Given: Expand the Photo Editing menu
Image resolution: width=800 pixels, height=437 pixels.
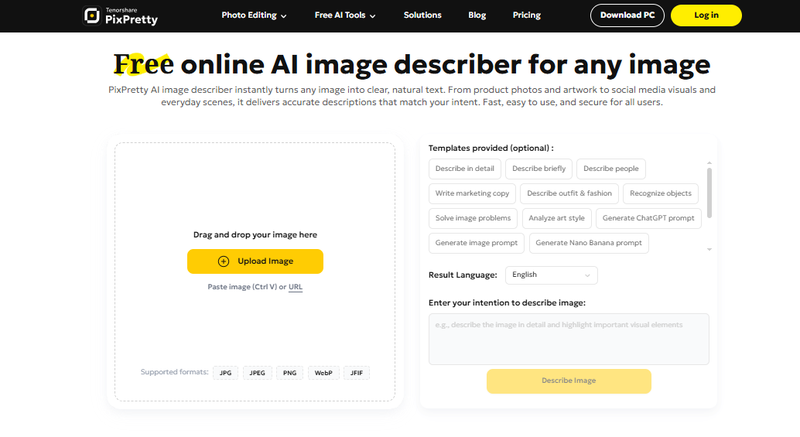Looking at the screenshot, I should (x=253, y=16).
